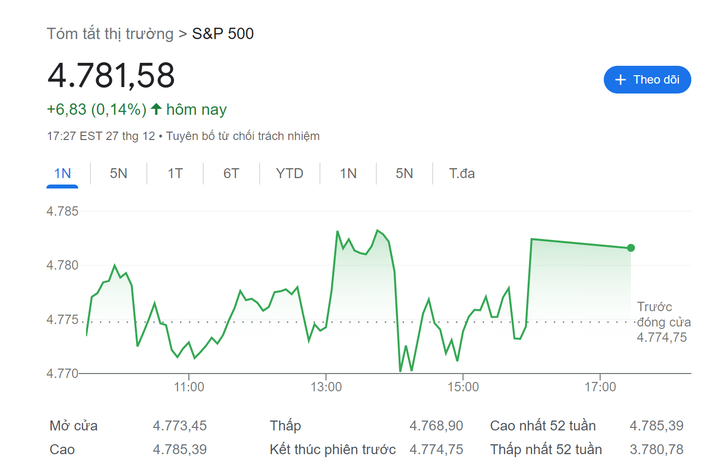Select the YTD range tab
The image size is (720, 469).
(290, 174)
